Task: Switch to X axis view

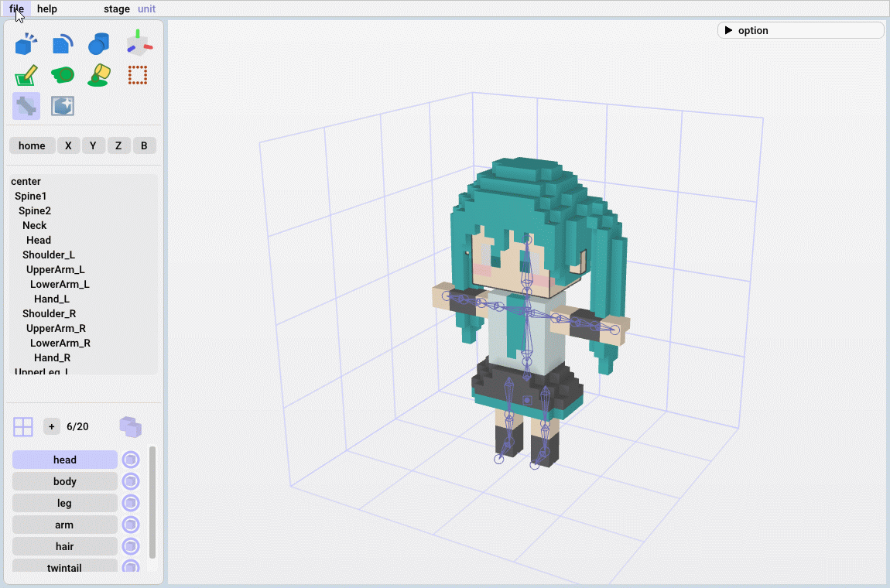Action: click(68, 146)
